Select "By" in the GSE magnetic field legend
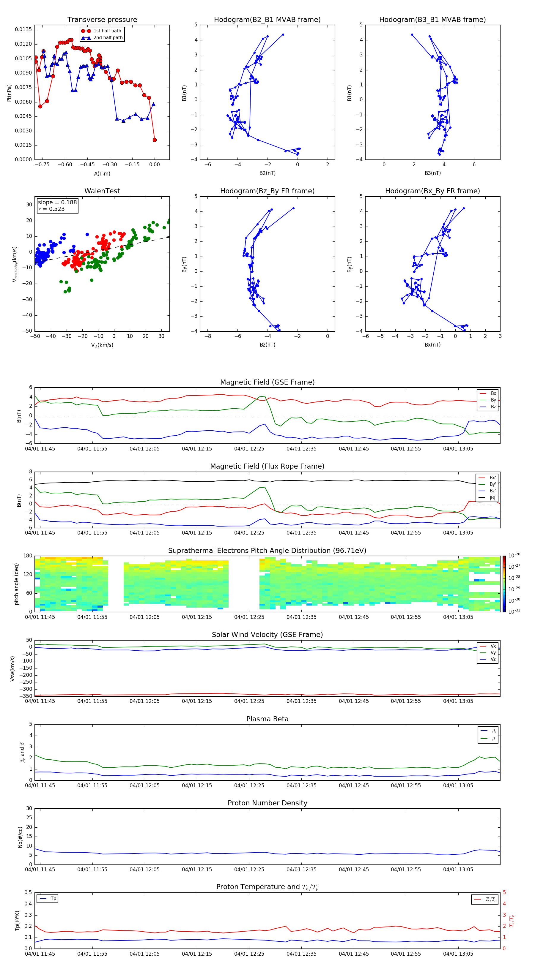This screenshot has width=535, height=980. coord(488,400)
